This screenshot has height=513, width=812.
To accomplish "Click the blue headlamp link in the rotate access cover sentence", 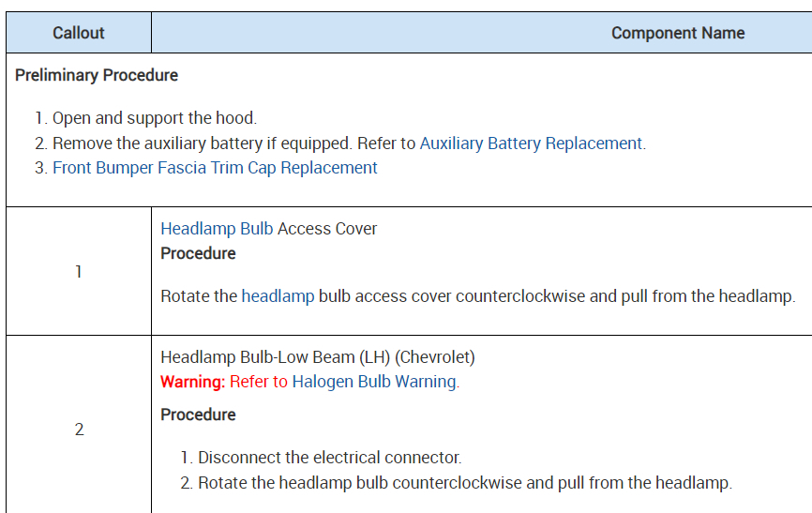I will [278, 296].
